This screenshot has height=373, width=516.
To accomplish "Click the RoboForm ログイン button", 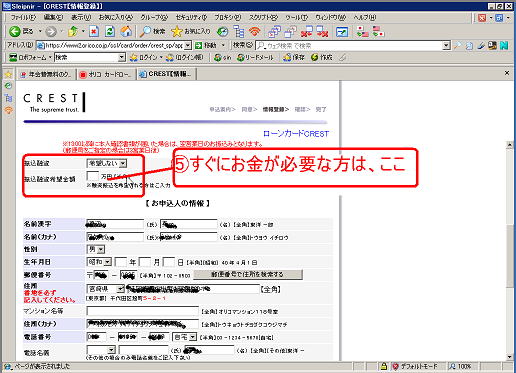I will 144,57.
